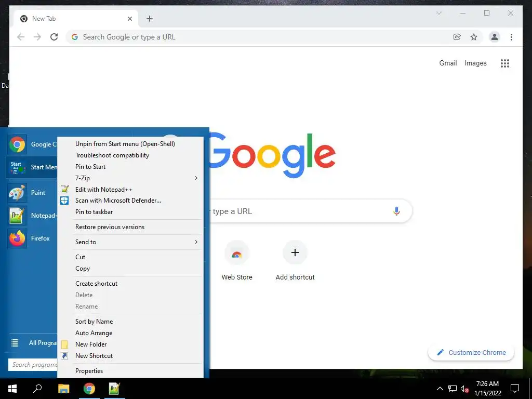The image size is (532, 399).
Task: Click the share page icon in address bar
Action: coord(457,37)
